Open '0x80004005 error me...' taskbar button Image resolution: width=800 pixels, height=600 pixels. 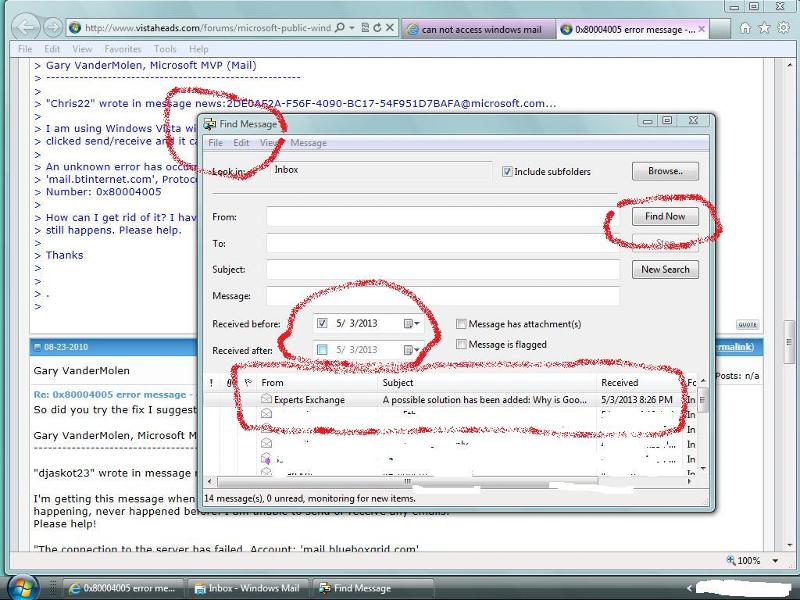122,588
